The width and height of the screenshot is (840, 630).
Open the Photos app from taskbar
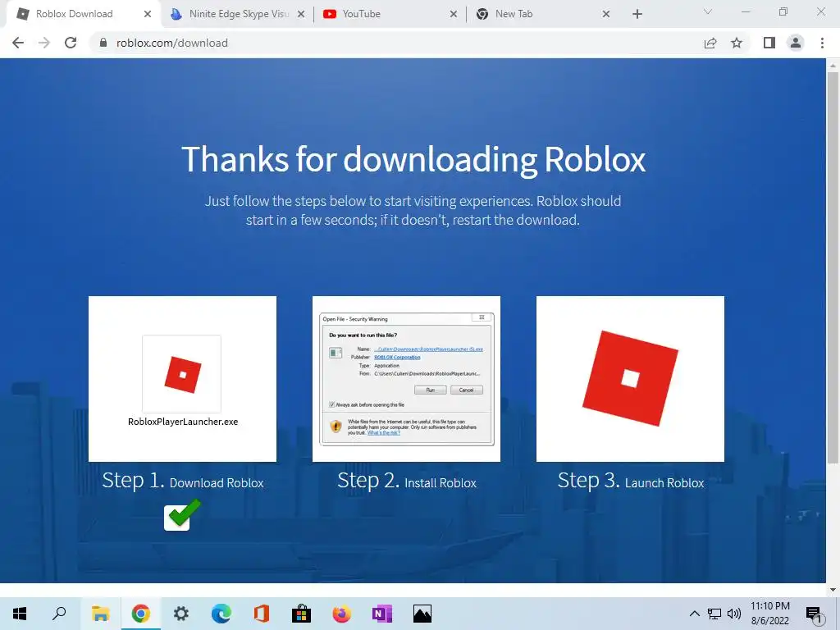pos(422,614)
